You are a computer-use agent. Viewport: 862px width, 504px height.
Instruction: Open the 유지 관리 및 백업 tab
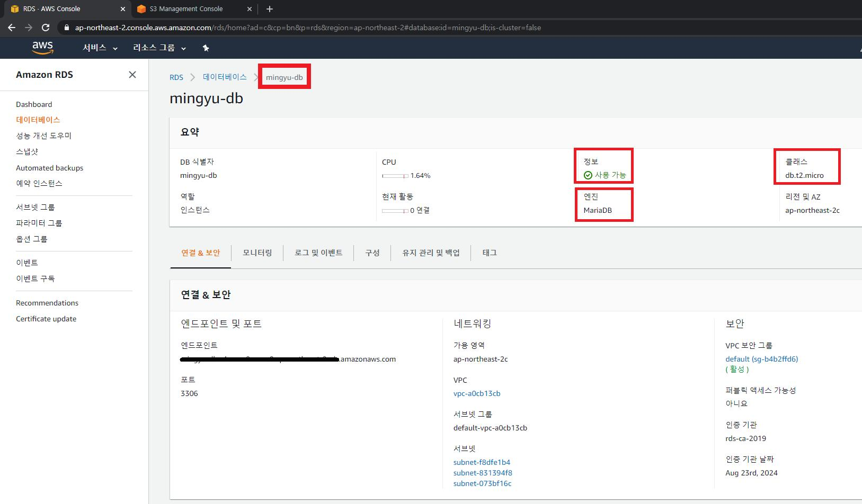click(x=431, y=253)
